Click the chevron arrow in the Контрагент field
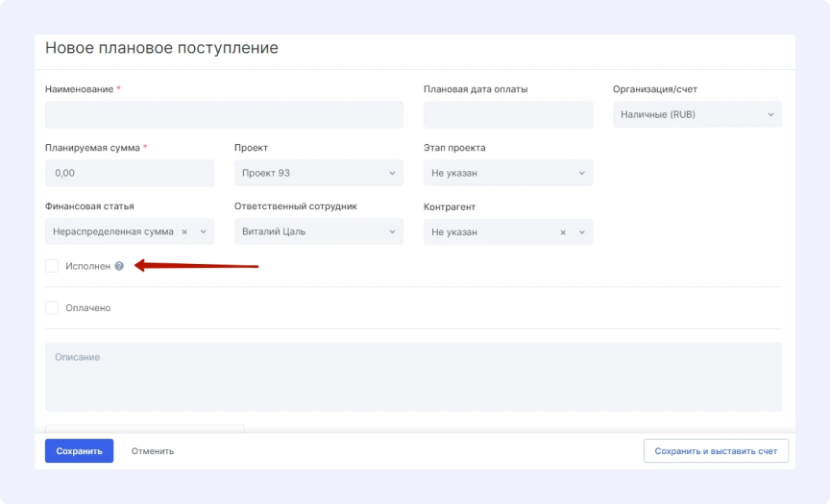 coord(581,232)
